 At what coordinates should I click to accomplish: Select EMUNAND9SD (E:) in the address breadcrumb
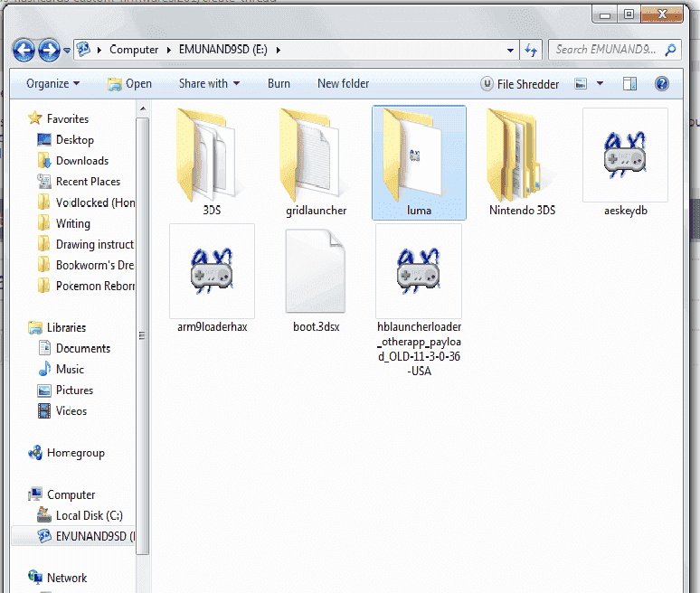click(x=223, y=50)
